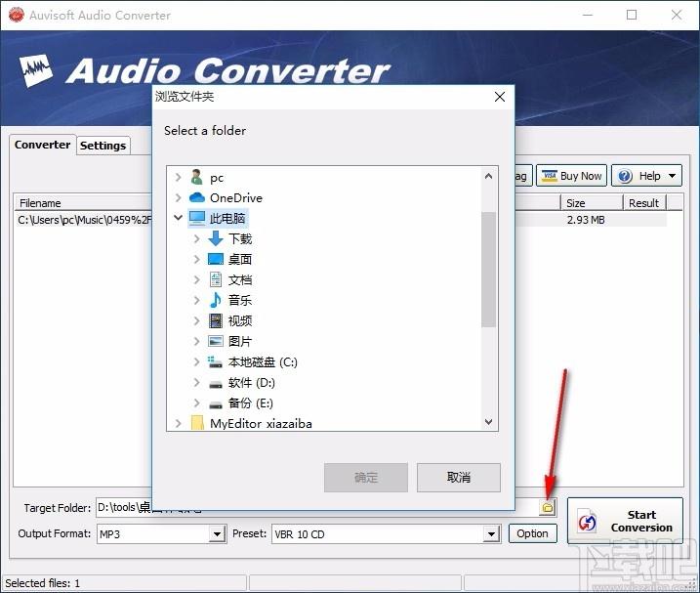This screenshot has width=700, height=593.
Task: Open the Help dropdown menu
Action: 646,176
